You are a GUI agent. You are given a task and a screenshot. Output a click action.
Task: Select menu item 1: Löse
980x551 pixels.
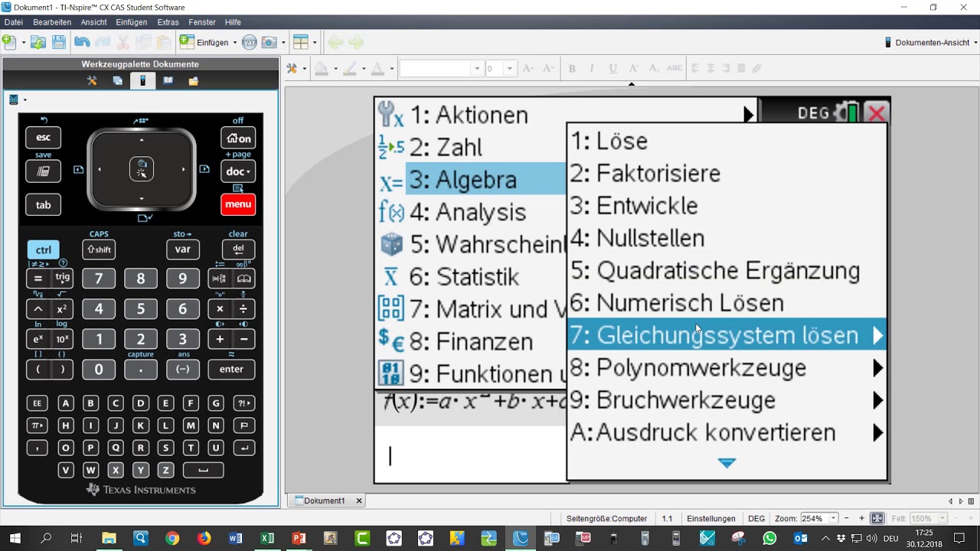tap(726, 141)
